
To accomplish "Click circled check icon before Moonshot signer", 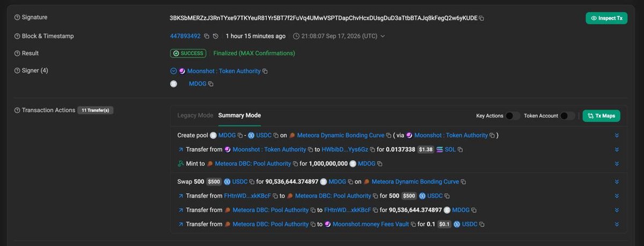I will pos(173,71).
